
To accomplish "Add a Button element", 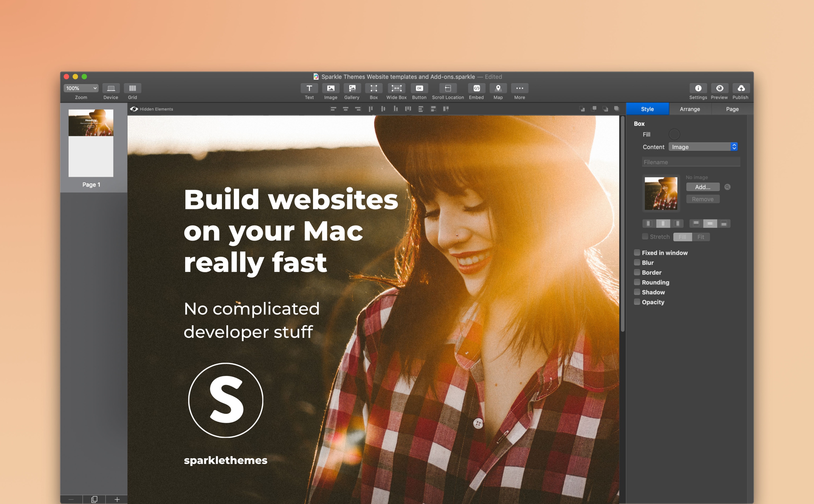I will (x=419, y=88).
